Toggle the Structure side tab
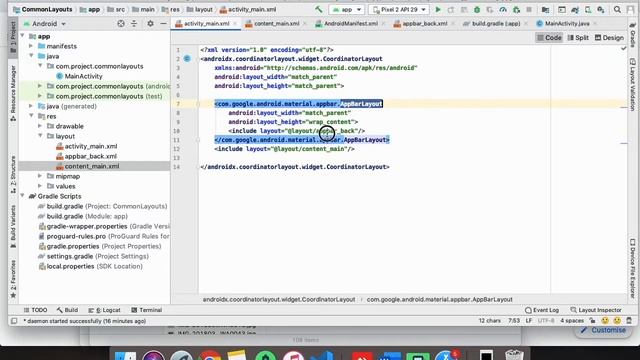This screenshot has width=640, height=360. (x=13, y=174)
